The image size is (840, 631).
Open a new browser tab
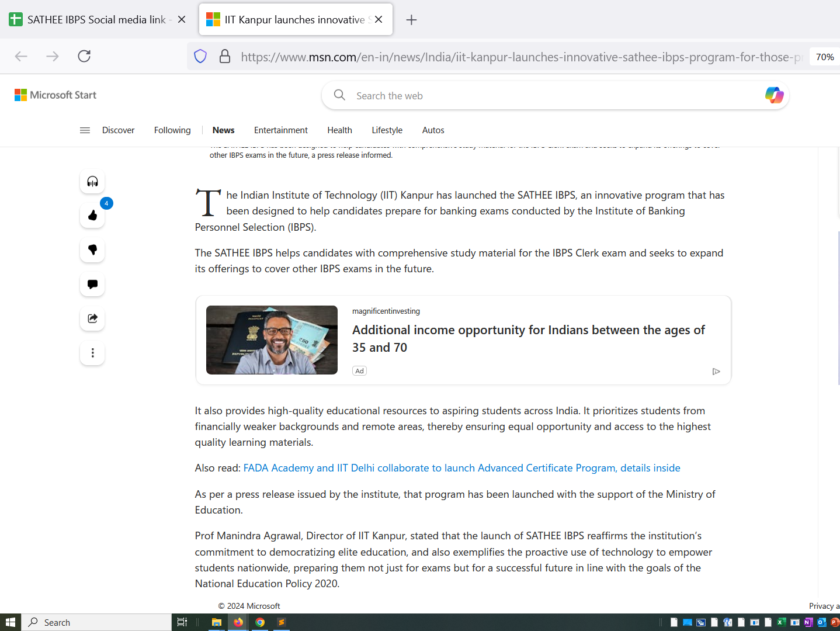tap(411, 20)
